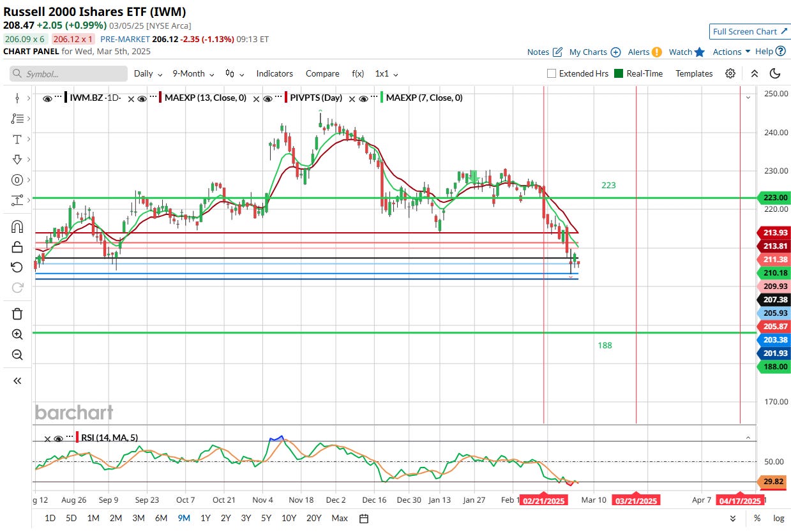Open the Daily frequency dropdown
The width and height of the screenshot is (791, 532).
point(148,73)
